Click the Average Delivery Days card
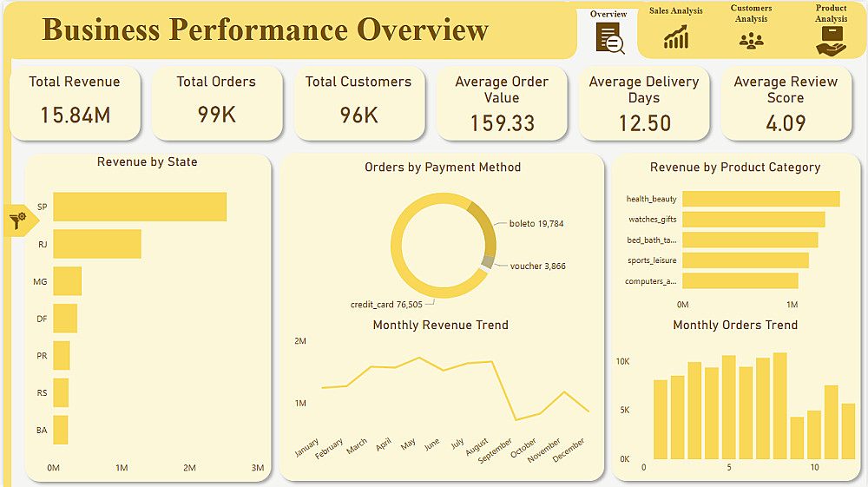 644,103
